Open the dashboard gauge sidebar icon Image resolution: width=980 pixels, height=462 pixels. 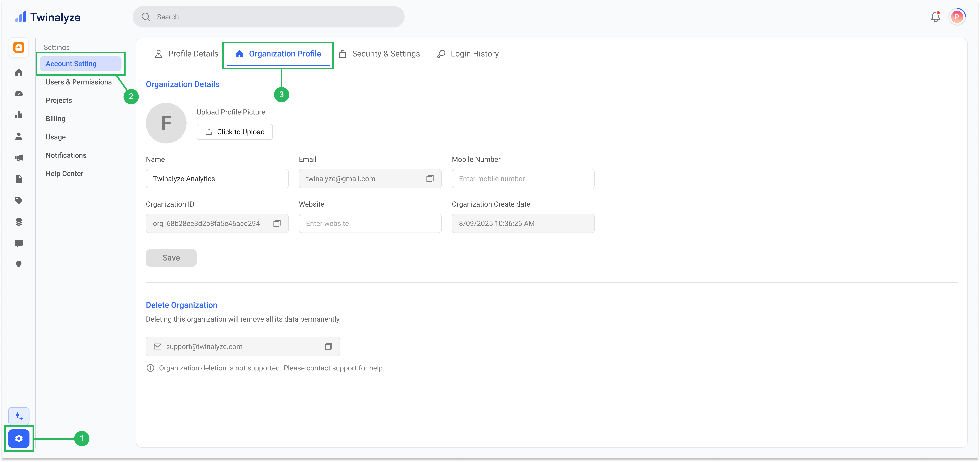19,94
